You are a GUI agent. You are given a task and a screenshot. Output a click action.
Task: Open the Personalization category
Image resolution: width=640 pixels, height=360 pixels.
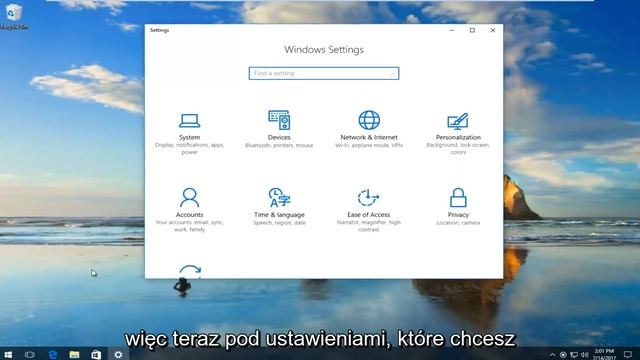458,133
